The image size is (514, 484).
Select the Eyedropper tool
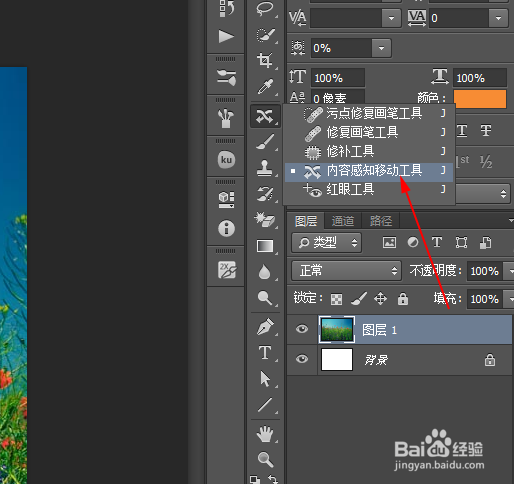click(x=265, y=86)
